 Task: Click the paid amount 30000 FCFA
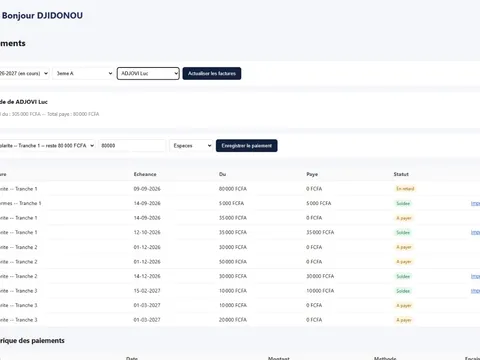point(320,276)
